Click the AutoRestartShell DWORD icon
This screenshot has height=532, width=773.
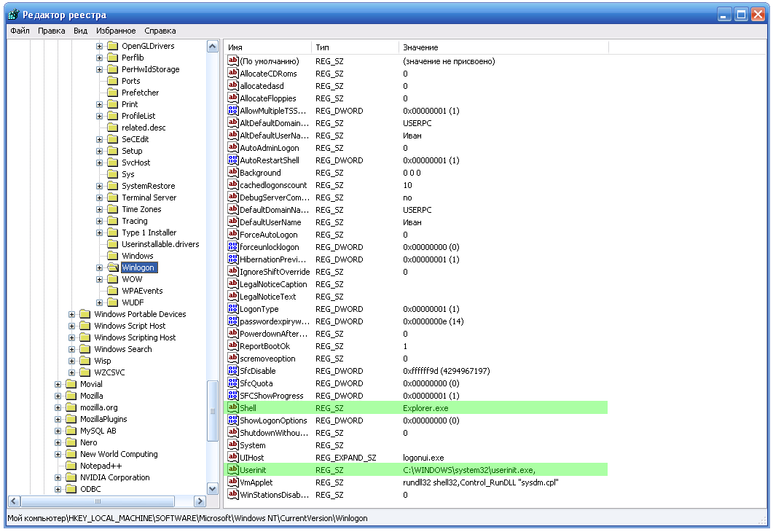pyautogui.click(x=233, y=160)
